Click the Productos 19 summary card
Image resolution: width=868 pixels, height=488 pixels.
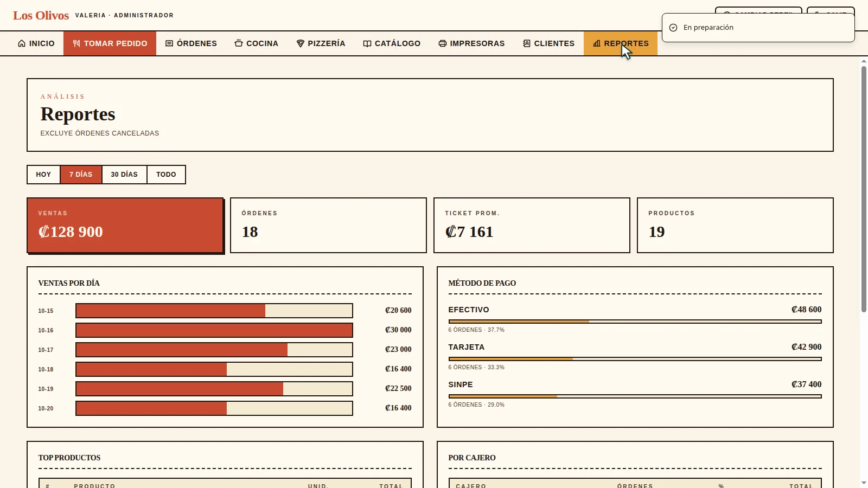[735, 225]
